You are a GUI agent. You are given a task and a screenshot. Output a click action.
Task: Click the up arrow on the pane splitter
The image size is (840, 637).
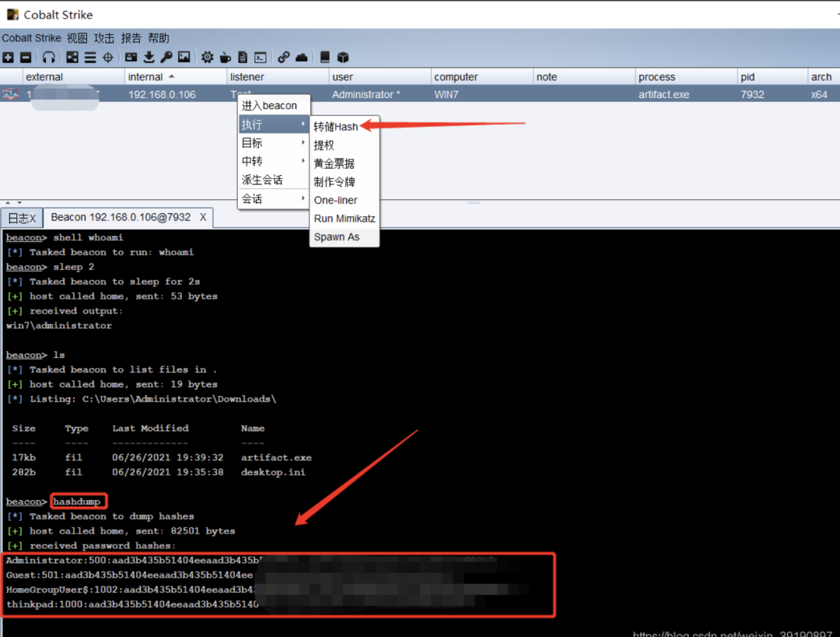pyautogui.click(x=8, y=203)
